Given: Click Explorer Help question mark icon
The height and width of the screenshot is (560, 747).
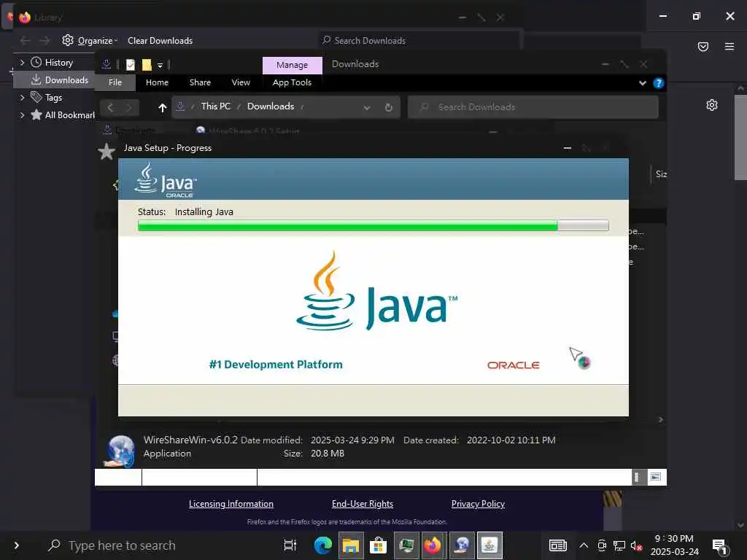Looking at the screenshot, I should (659, 83).
